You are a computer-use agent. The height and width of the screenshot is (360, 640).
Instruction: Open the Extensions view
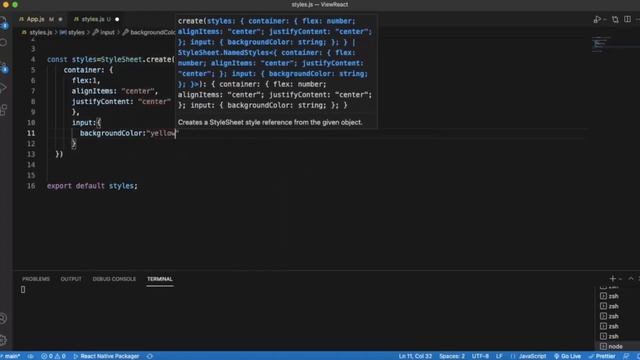tap(4, 110)
